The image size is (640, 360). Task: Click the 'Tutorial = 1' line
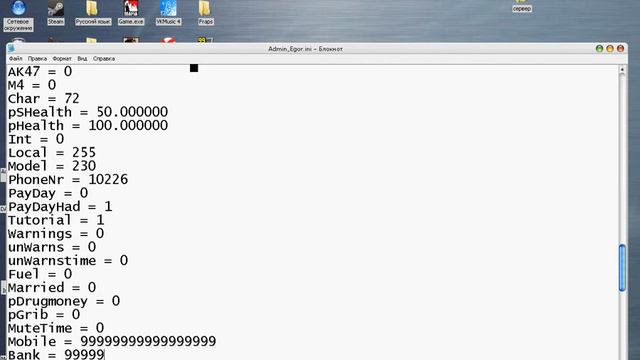(56, 220)
